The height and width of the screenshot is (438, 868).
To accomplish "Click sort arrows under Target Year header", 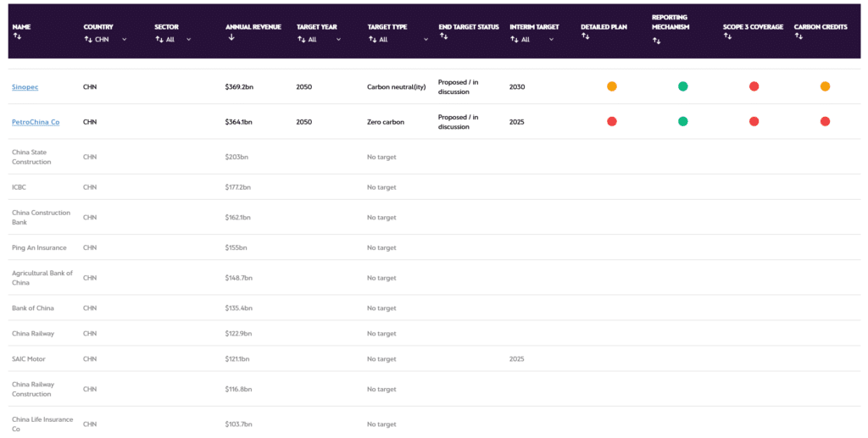I will tap(301, 39).
